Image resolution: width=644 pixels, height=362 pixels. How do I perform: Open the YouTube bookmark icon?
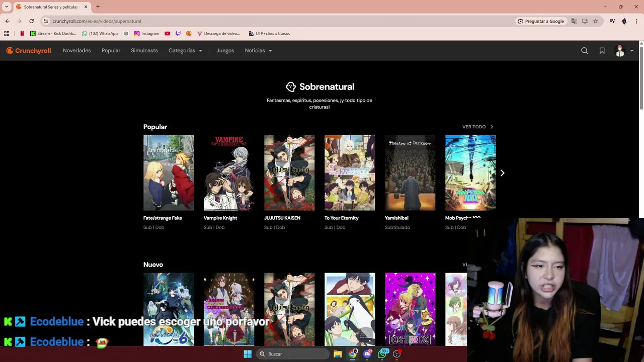[168, 34]
